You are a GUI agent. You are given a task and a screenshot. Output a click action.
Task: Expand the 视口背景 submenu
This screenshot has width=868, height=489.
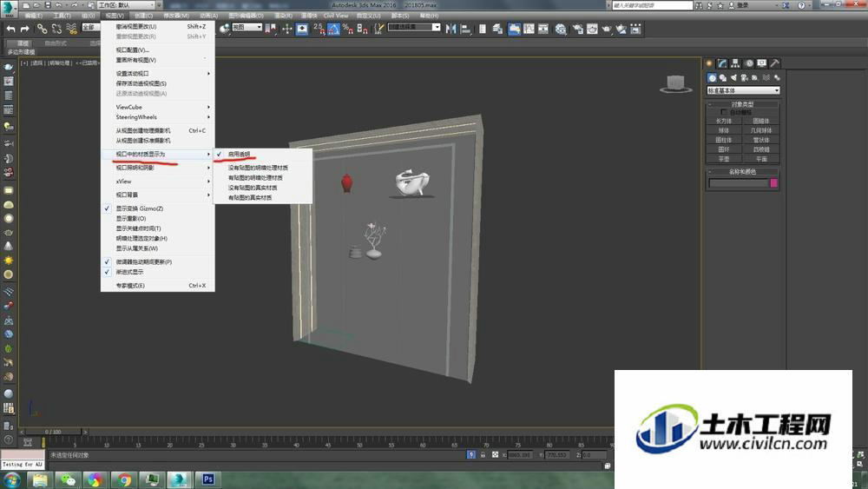tap(158, 195)
